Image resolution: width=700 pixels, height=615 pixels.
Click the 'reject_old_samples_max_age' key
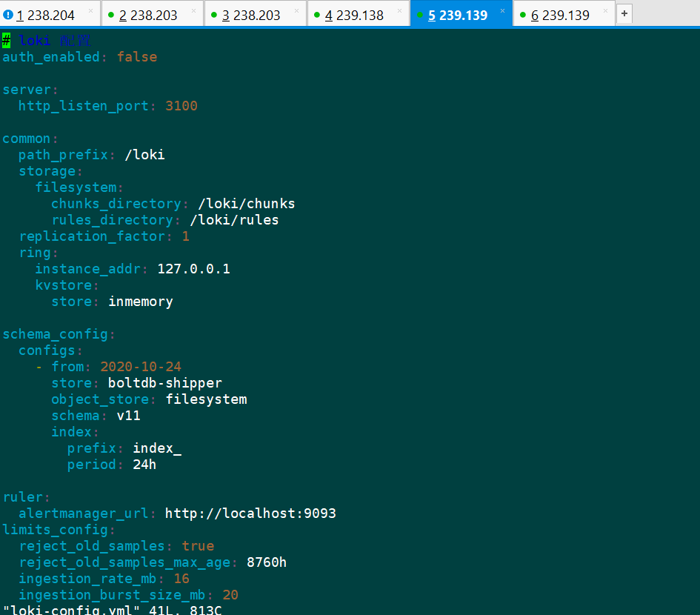click(124, 562)
